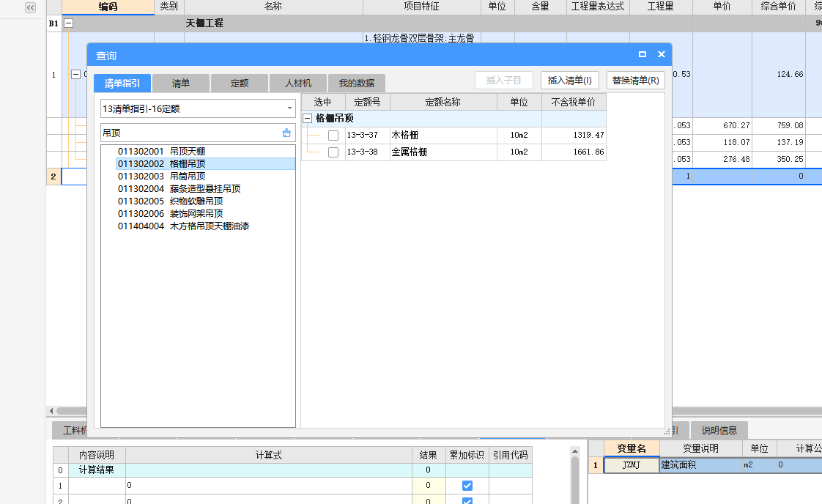Image resolution: width=822 pixels, height=504 pixels.
Task: Open the 13清单指引-16定额 dropdown
Action: click(x=289, y=108)
